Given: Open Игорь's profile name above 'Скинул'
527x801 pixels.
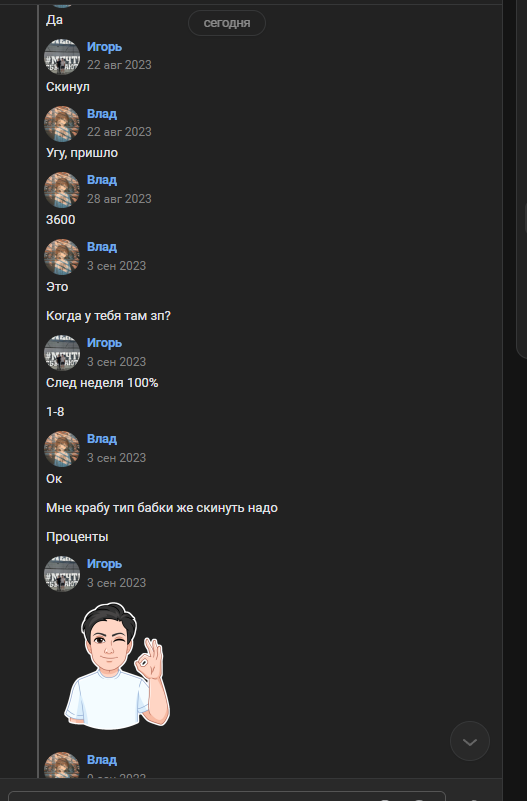Looking at the screenshot, I should coord(104,47).
